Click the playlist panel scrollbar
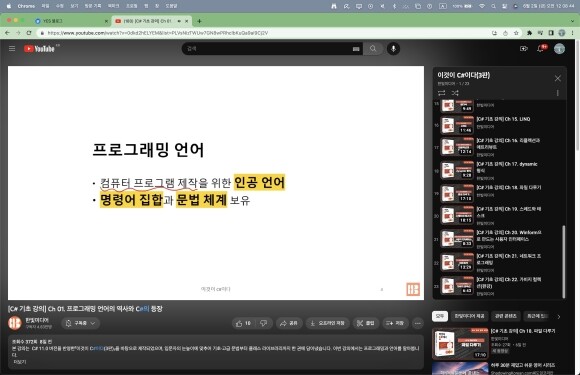Screen dimensions: 580x375 pyautogui.click(x=563, y=261)
